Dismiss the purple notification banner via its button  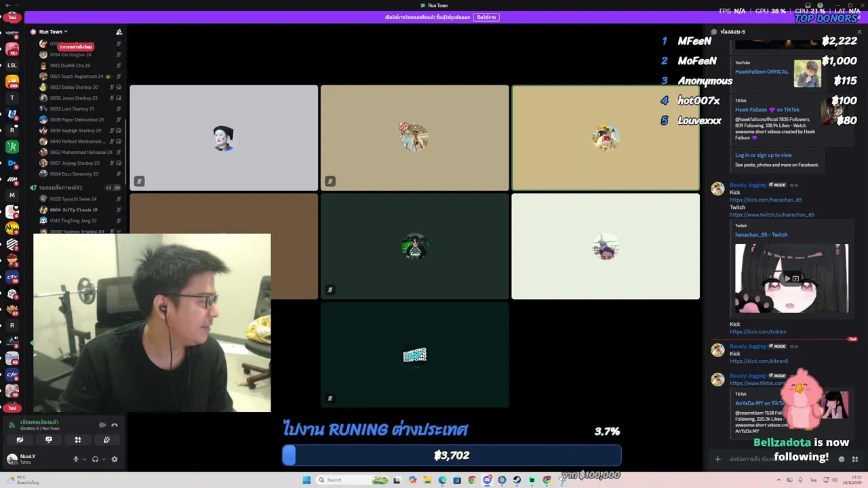(486, 17)
